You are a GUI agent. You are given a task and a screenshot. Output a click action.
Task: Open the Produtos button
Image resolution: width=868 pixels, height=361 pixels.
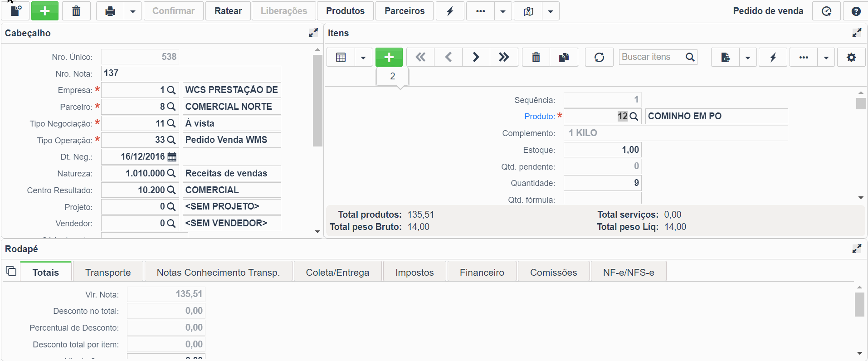345,11
